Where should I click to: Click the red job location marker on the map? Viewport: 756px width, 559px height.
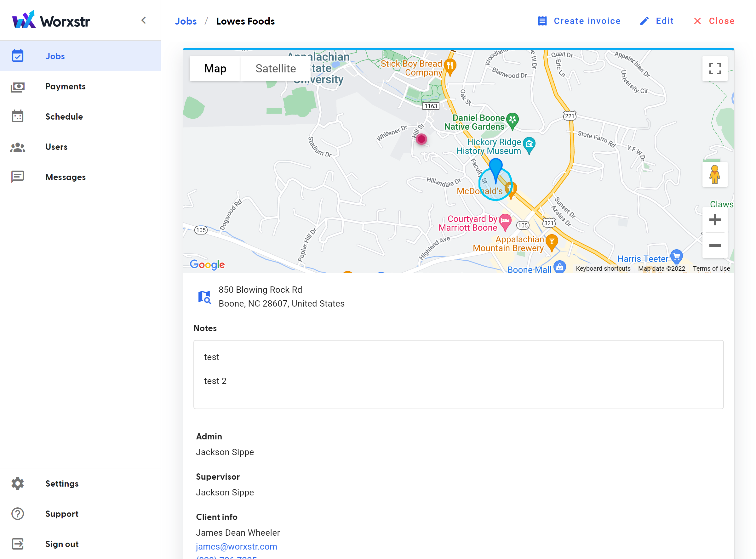pos(421,139)
